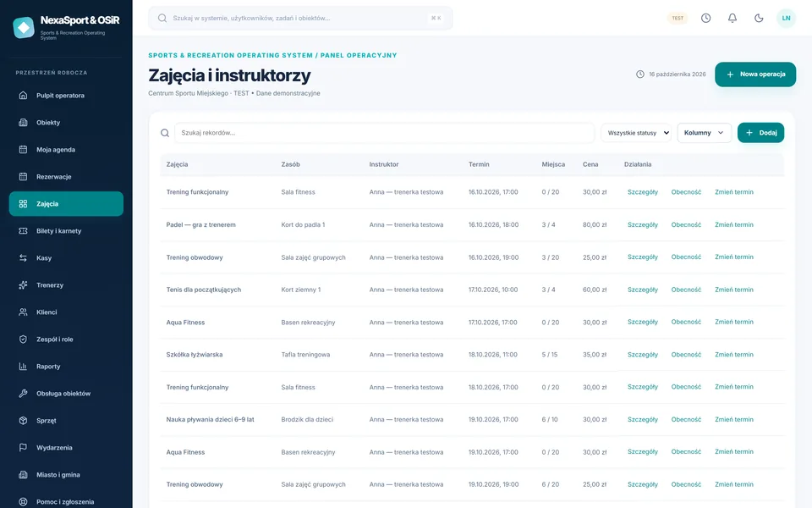The width and height of the screenshot is (812, 508).
Task: Focus the global system search field
Action: pyautogui.click(x=300, y=18)
